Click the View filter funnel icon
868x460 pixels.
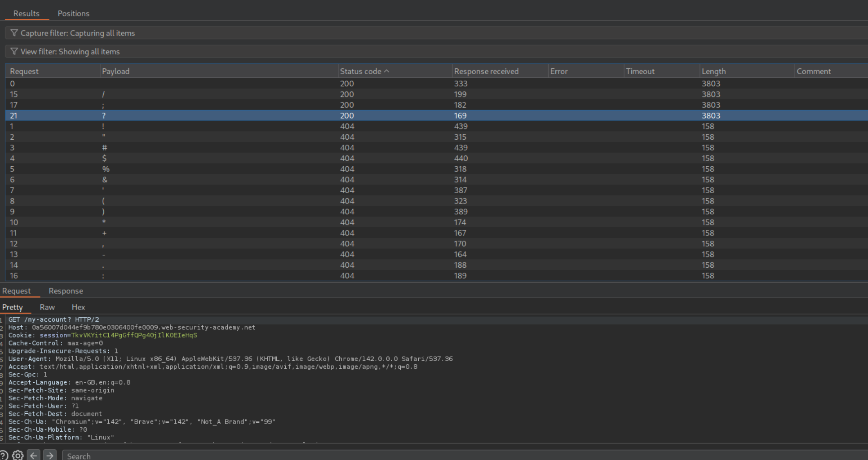[x=14, y=52]
